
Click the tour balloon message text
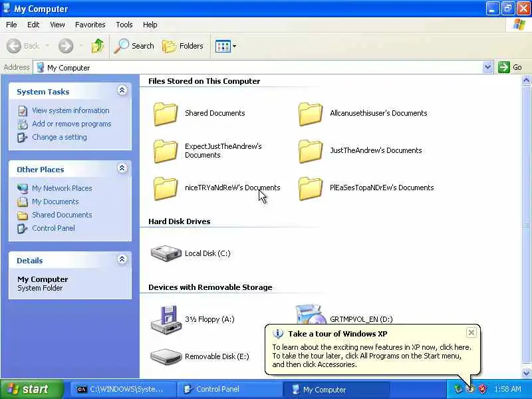[x=372, y=356]
